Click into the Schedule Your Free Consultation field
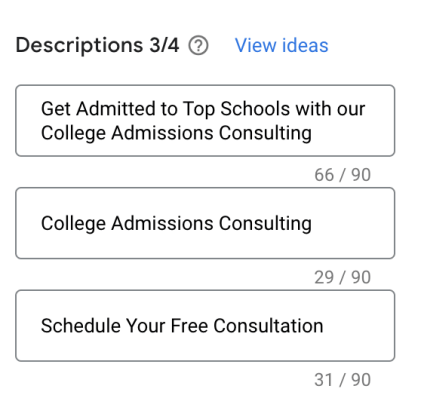The width and height of the screenshot is (421, 398). click(x=205, y=326)
